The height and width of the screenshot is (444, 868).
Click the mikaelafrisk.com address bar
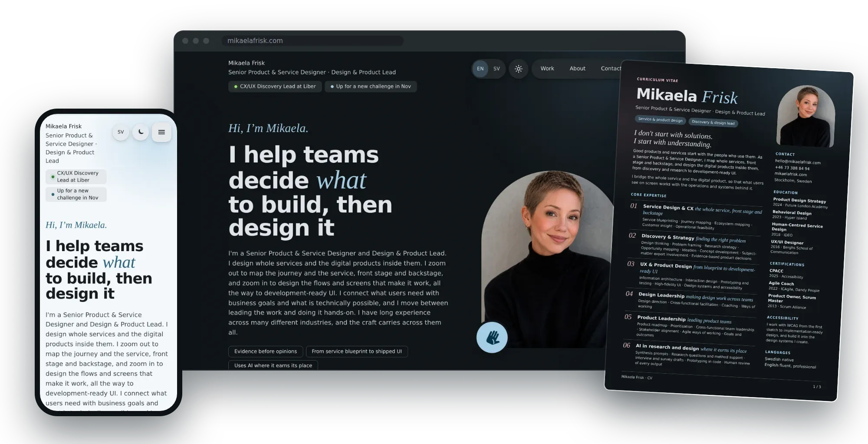[x=312, y=41]
